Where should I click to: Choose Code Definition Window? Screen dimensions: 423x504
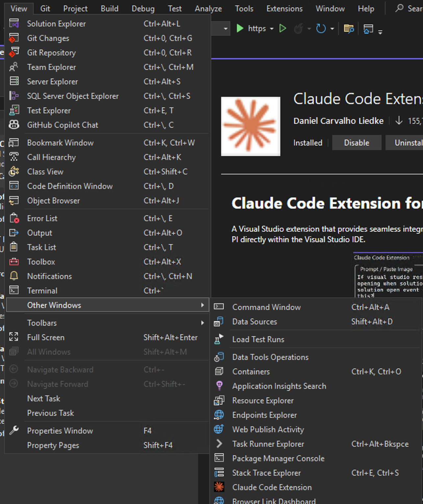108,186
